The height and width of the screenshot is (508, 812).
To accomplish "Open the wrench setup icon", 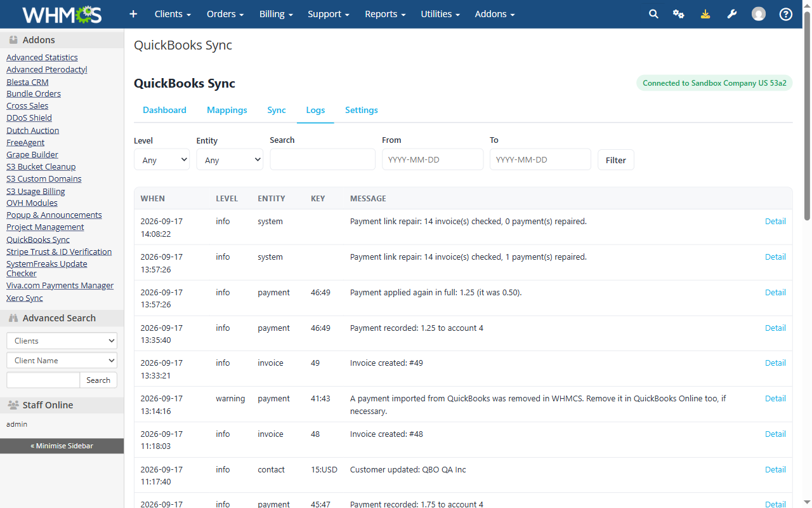I will pos(732,14).
